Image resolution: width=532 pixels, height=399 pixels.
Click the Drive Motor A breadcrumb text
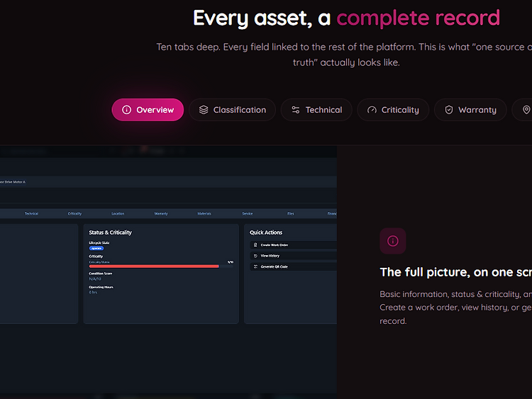pyautogui.click(x=13, y=182)
